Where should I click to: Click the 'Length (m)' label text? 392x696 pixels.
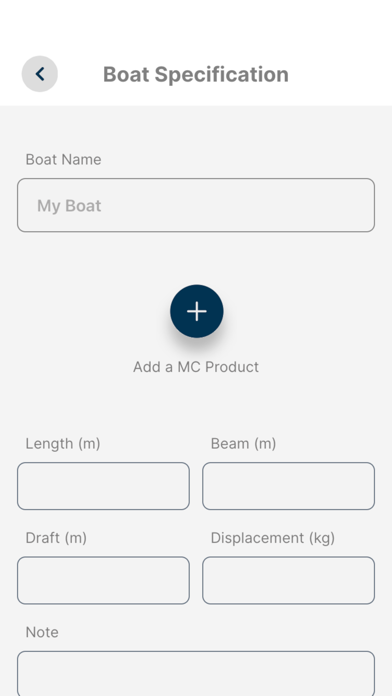click(x=63, y=443)
